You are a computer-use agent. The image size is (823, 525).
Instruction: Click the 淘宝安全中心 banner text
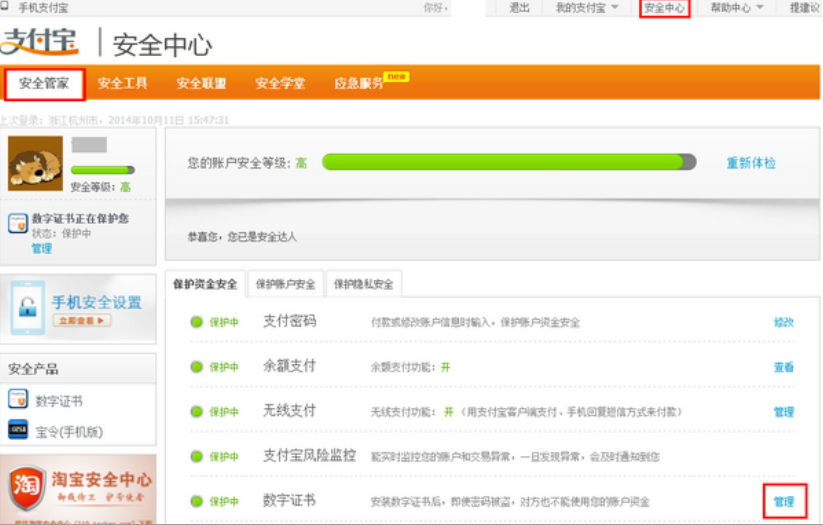pos(101,479)
